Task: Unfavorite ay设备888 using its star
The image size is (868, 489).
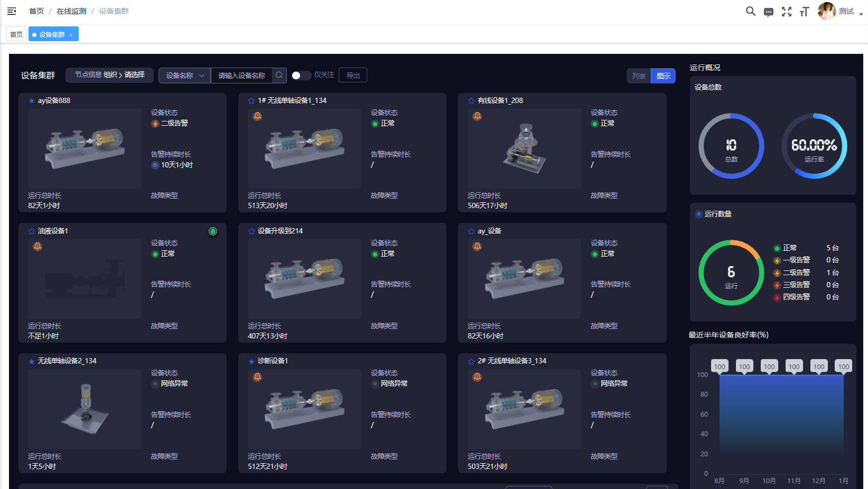Action: (32, 101)
